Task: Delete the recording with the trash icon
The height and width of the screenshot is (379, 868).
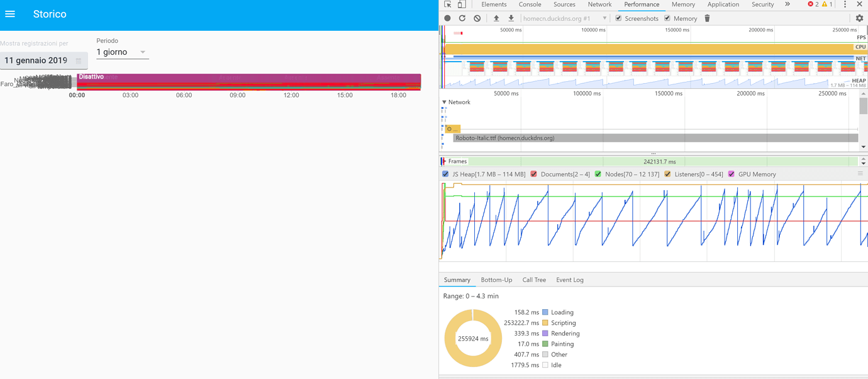Action: click(706, 18)
